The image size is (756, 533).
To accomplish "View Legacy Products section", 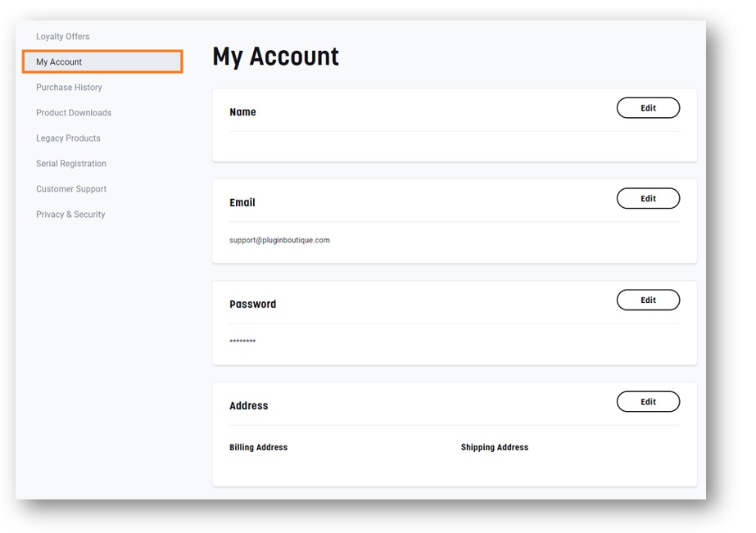I will tap(68, 138).
